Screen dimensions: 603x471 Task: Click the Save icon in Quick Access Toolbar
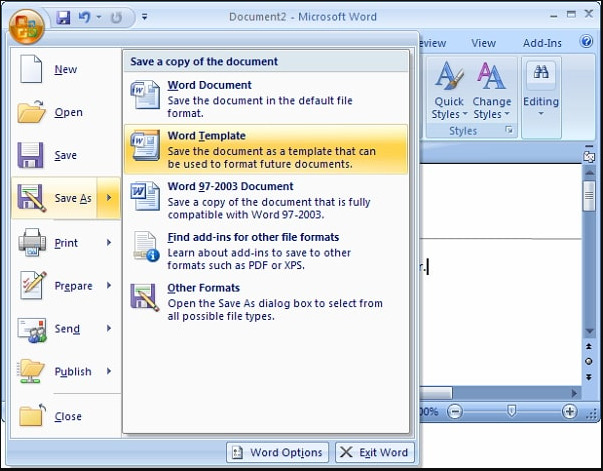64,17
